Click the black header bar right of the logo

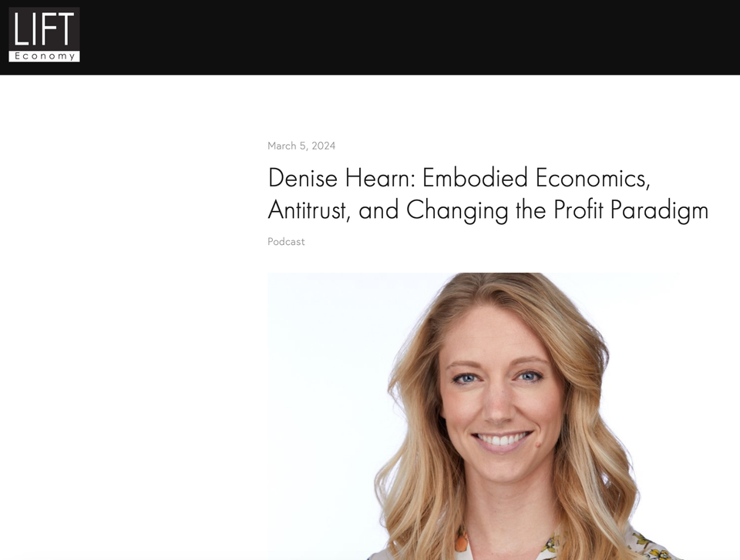409,37
